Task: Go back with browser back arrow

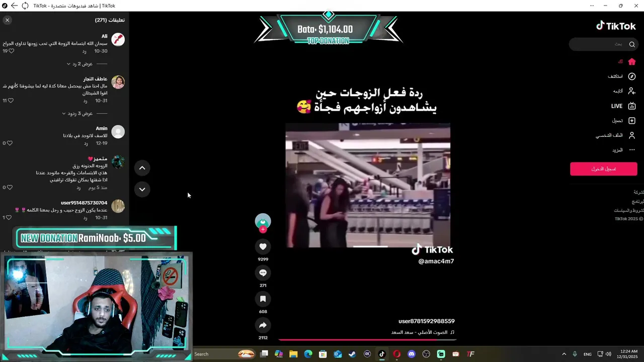Action: click(14, 6)
